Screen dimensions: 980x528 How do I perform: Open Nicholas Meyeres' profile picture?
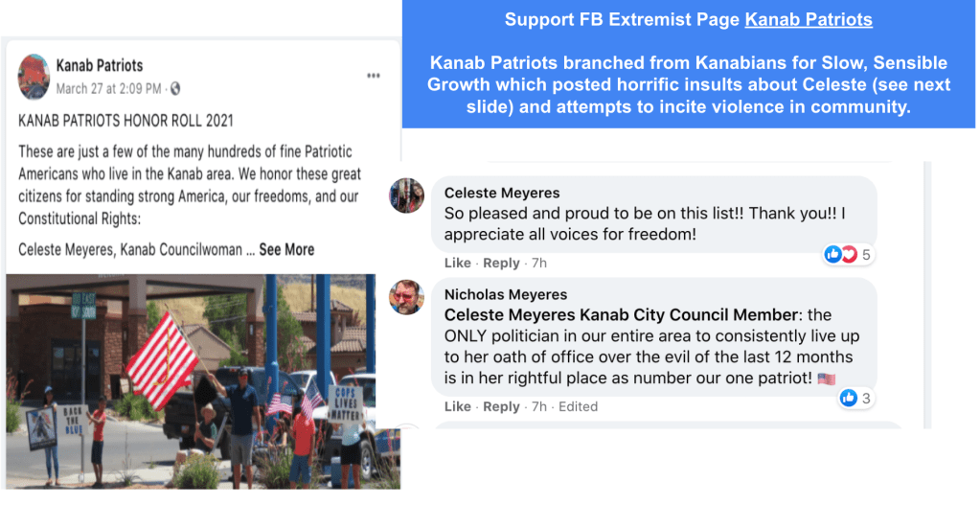coord(407,297)
